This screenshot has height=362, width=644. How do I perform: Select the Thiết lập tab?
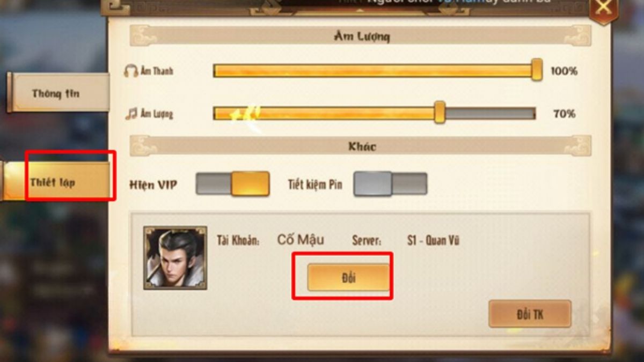click(x=56, y=182)
